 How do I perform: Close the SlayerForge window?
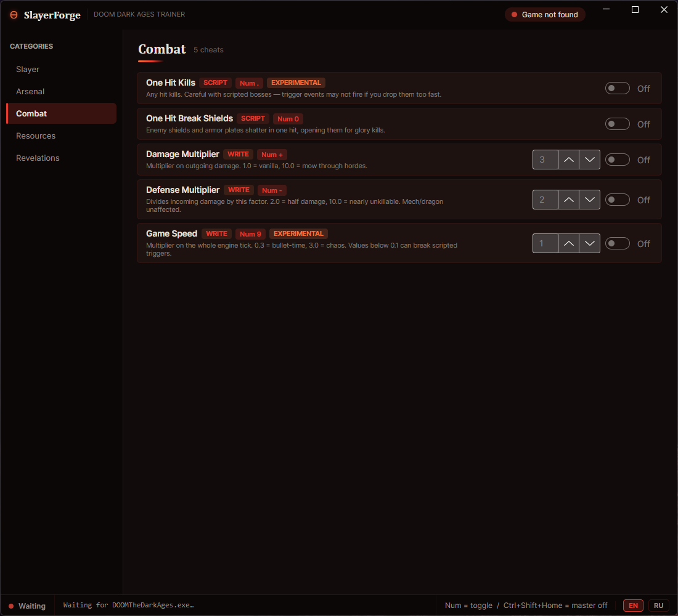tap(664, 9)
